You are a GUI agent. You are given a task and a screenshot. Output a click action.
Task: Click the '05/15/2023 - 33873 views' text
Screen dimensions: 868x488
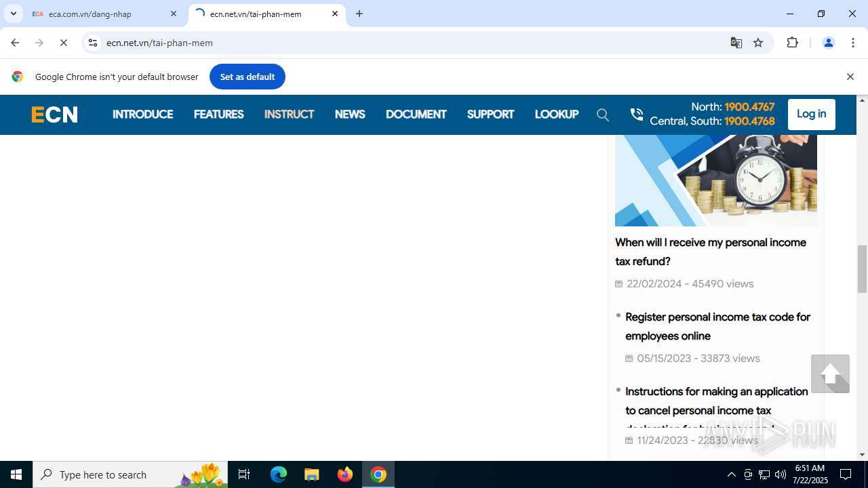click(698, 359)
